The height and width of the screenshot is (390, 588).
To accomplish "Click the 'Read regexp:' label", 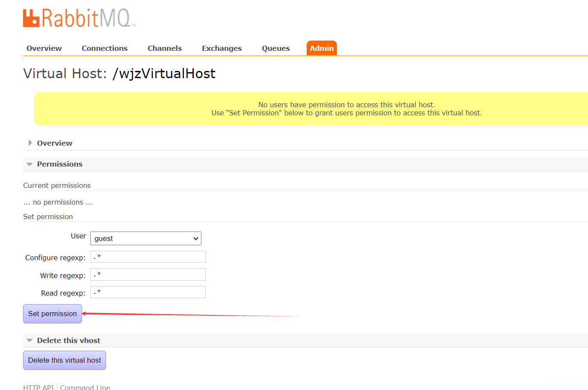I will [x=63, y=293].
